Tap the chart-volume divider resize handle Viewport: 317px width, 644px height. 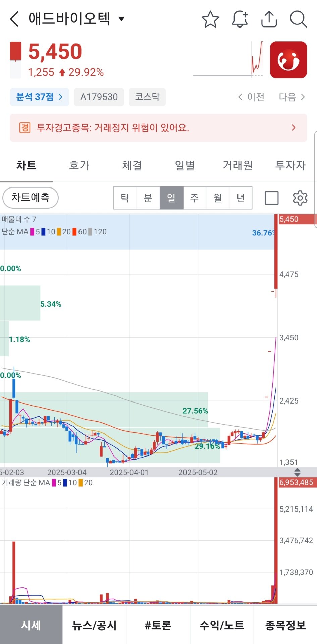297,472
